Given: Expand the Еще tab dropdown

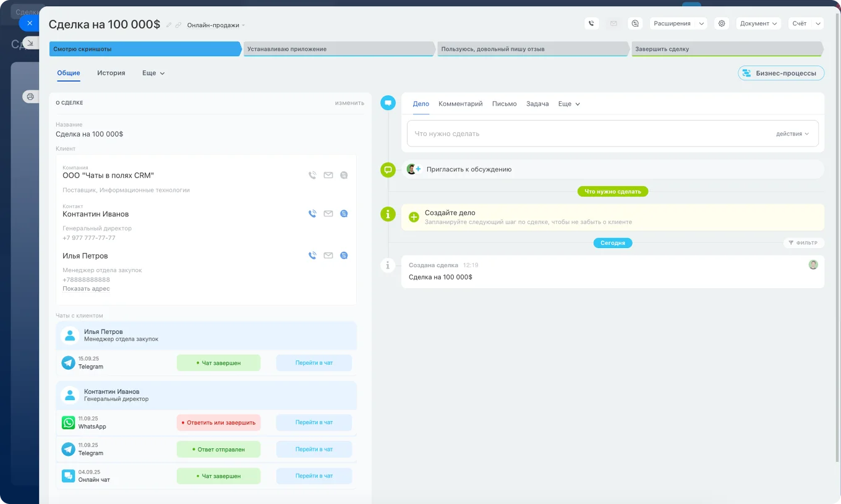Looking at the screenshot, I should point(152,73).
